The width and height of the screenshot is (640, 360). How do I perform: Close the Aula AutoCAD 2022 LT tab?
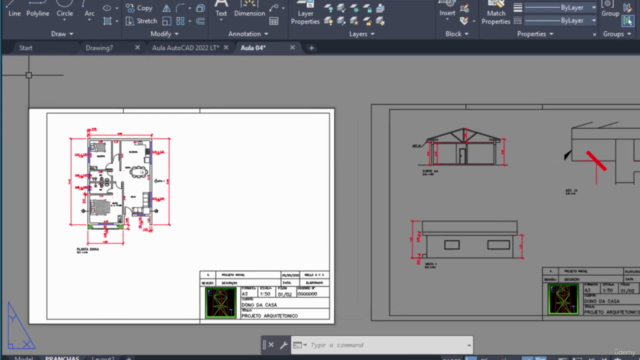[x=226, y=48]
